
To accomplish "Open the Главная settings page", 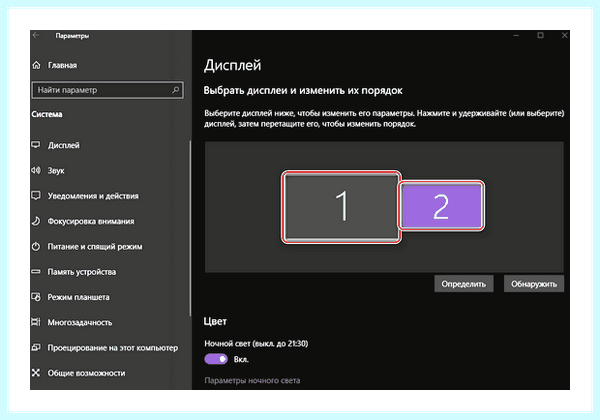I will point(62,65).
